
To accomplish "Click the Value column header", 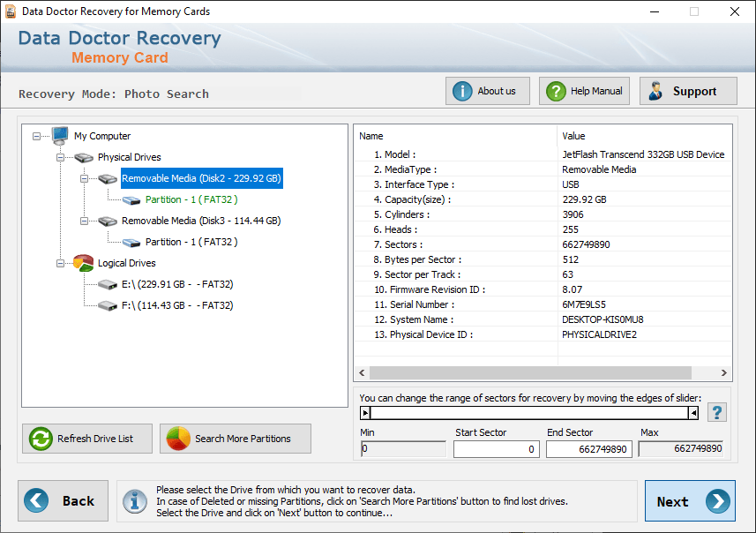I will 645,136.
